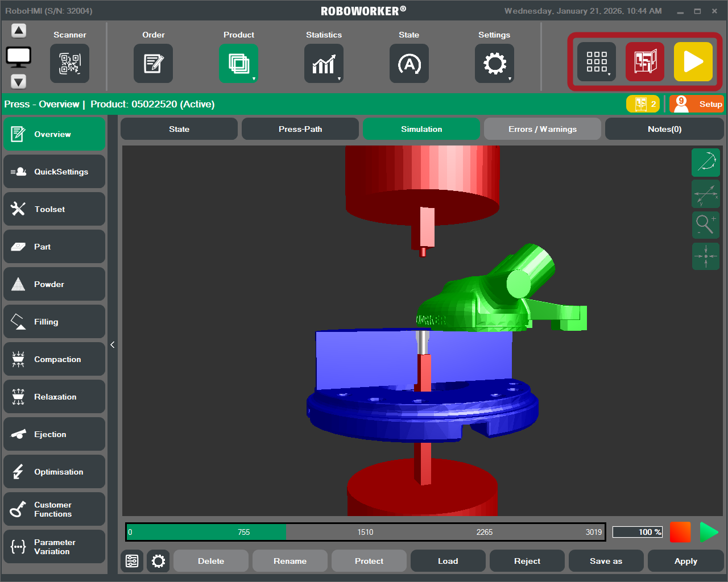This screenshot has height=582, width=728.
Task: Select the zoom magnifier tool
Action: [706, 225]
